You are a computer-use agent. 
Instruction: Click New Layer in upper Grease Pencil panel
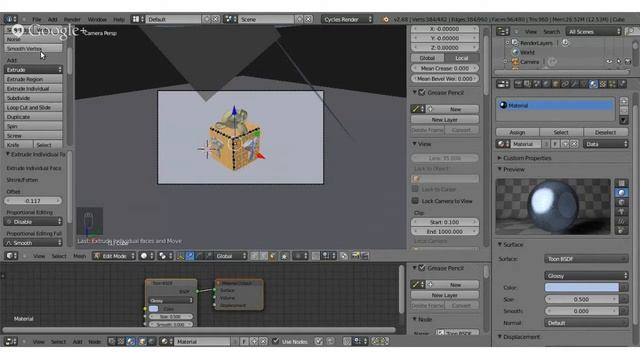pos(444,120)
